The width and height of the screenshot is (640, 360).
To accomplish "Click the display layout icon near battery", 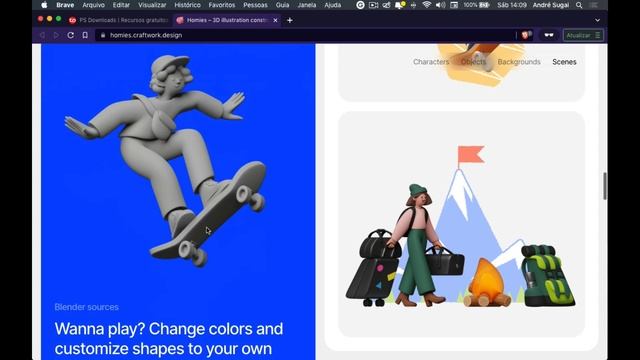I will click(454, 5).
